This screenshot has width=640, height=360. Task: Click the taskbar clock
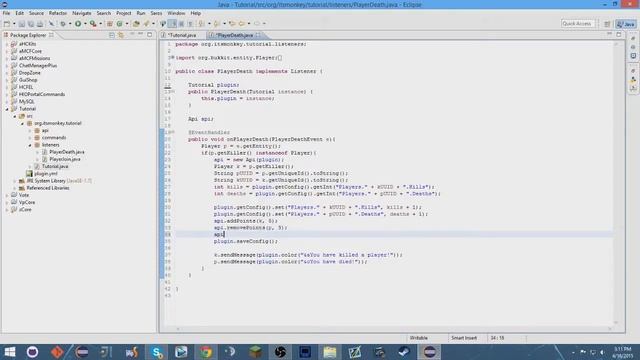coord(623,352)
